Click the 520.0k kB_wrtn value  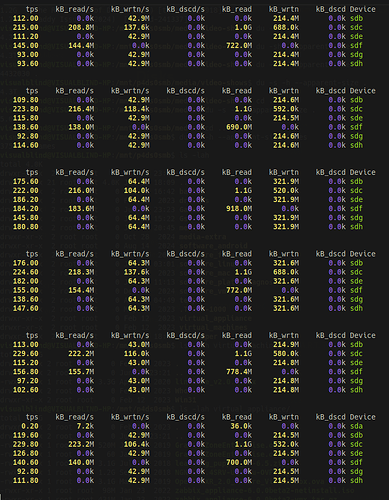tap(286, 191)
